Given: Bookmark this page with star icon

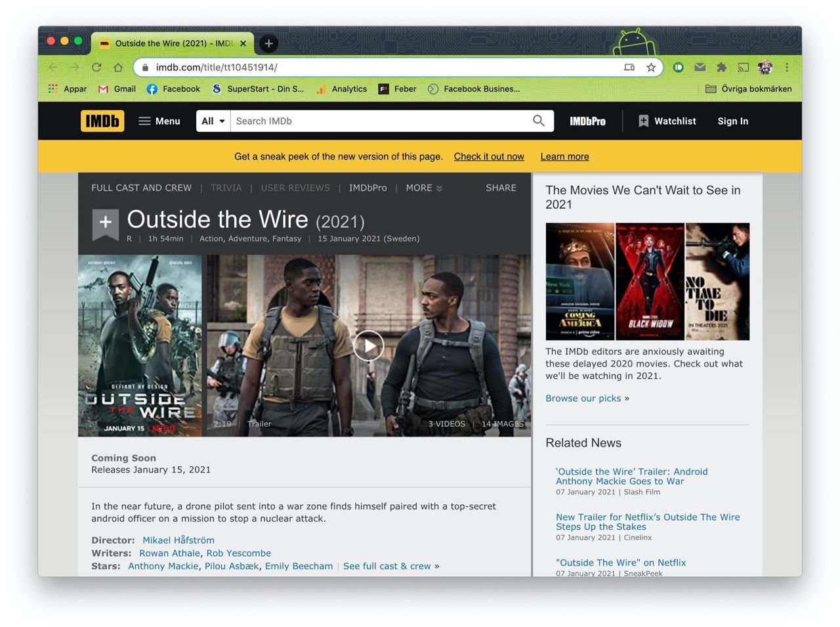Looking at the screenshot, I should [x=651, y=67].
